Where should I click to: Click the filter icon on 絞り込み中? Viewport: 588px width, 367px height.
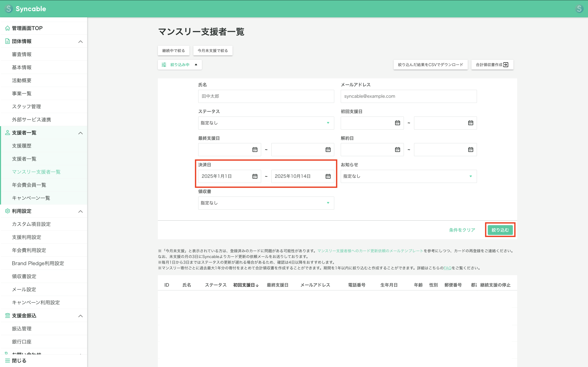pyautogui.click(x=164, y=65)
